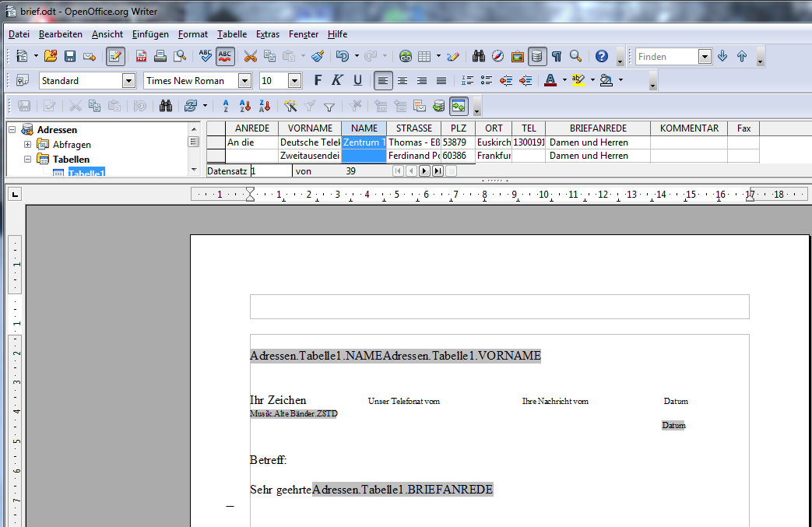This screenshot has height=527, width=812.
Task: Open the font name dropdown
Action: (x=244, y=81)
